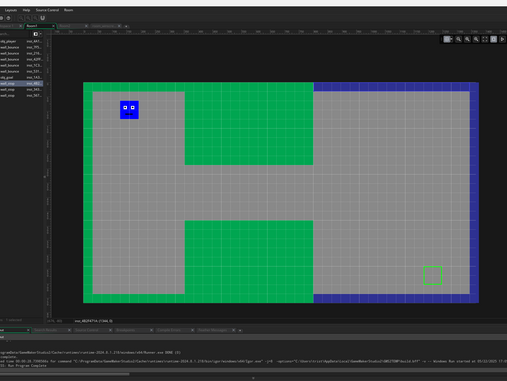Open the Help menu
This screenshot has height=381, width=507.
point(26,10)
